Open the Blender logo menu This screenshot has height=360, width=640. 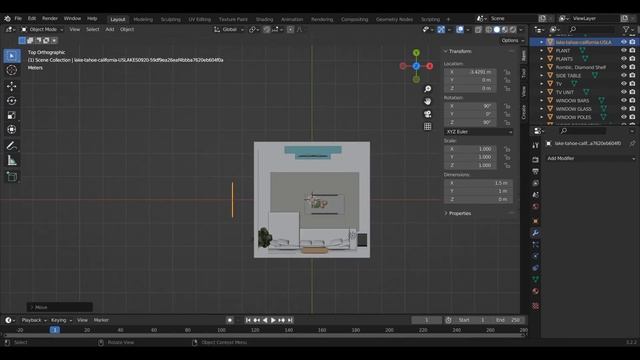coord(7,18)
